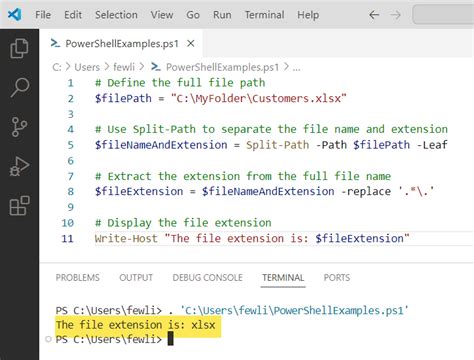Open the File menu
This screenshot has height=360, width=474.
43,15
